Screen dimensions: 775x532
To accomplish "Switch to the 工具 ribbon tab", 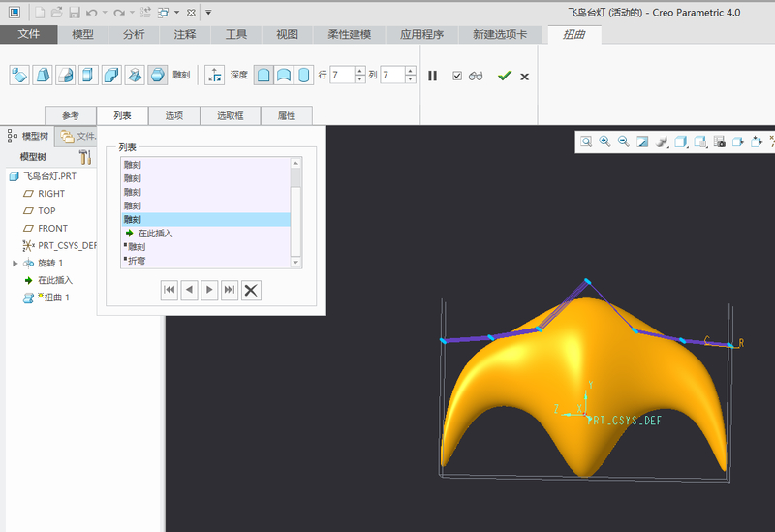I will (235, 34).
